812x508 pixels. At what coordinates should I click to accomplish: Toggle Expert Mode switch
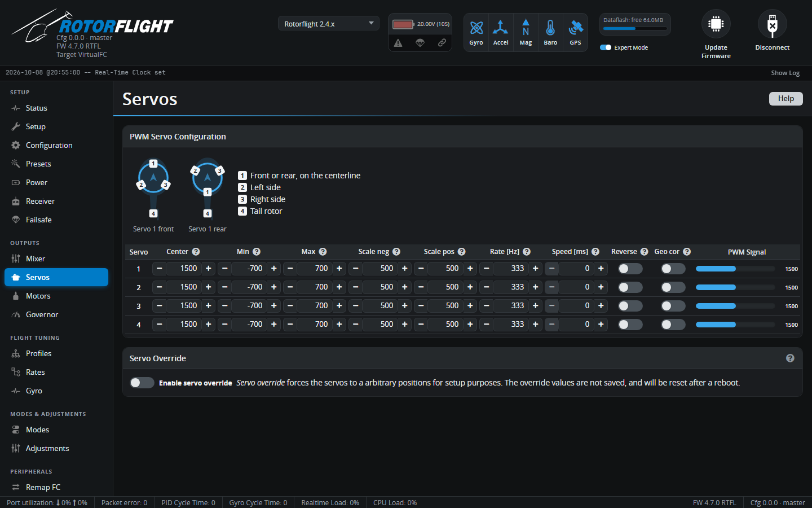pyautogui.click(x=606, y=47)
